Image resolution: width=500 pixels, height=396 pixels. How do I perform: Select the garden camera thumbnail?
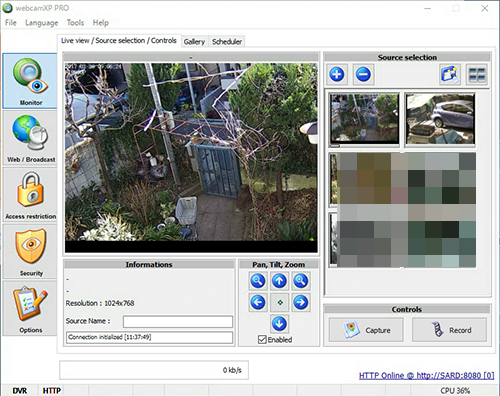[365, 120]
